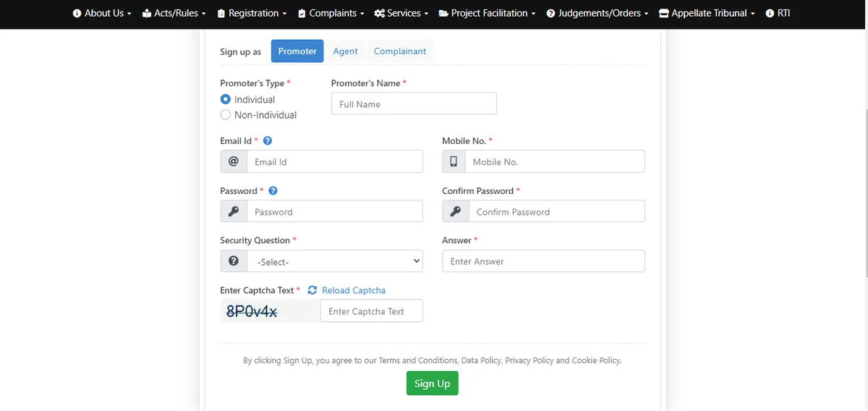Click the key icon beside Confirm Password
This screenshot has width=868, height=411.
click(455, 212)
